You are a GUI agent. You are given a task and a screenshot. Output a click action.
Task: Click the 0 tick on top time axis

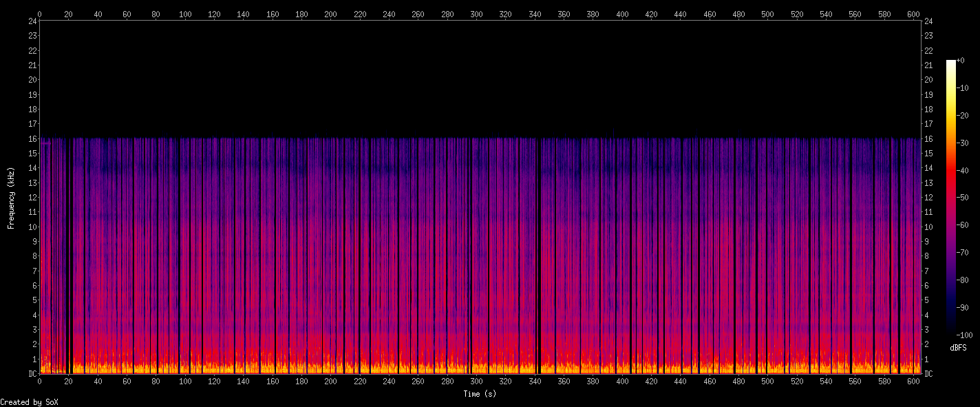click(39, 13)
